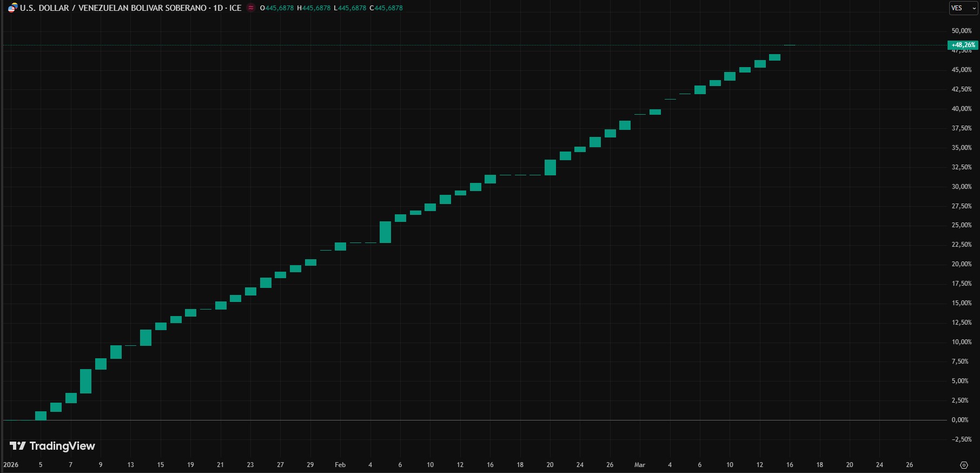
Task: Open chart settings hexagon gear icon
Action: (x=964, y=465)
